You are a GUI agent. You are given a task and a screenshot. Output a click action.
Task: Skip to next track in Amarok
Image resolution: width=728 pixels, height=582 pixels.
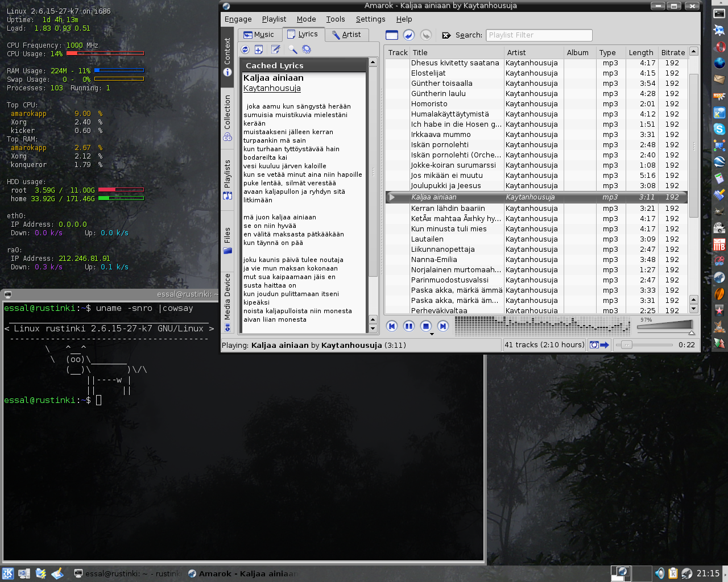tap(443, 326)
